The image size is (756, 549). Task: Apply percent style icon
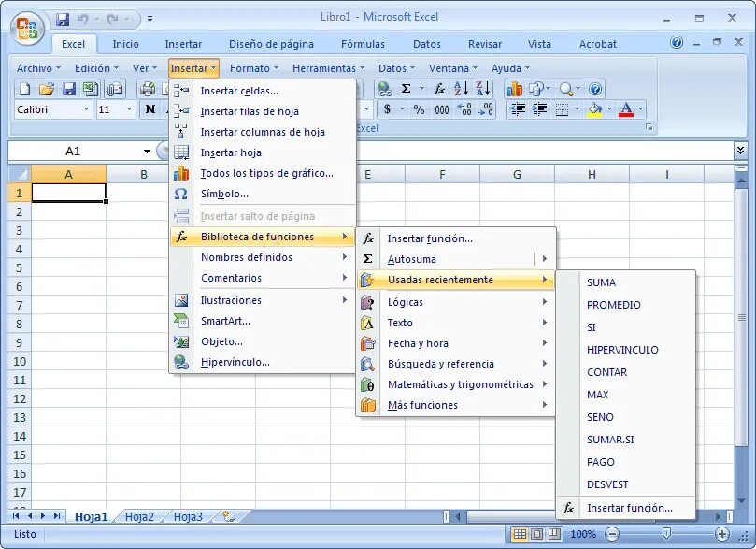pyautogui.click(x=419, y=109)
